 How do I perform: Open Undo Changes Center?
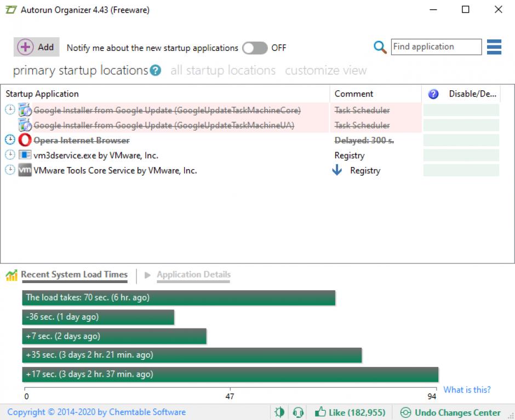click(450, 412)
